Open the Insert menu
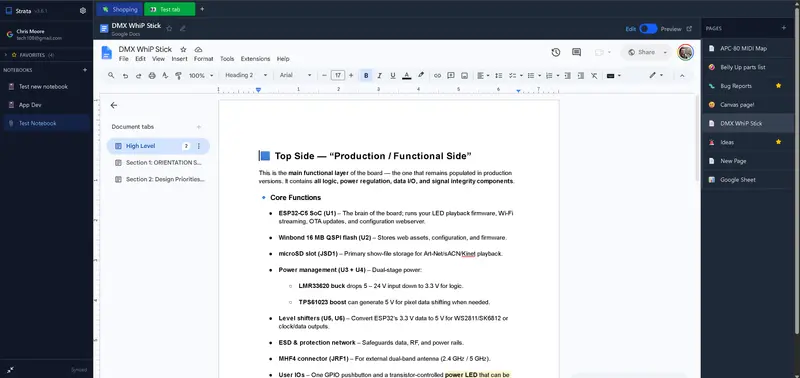 [179, 59]
